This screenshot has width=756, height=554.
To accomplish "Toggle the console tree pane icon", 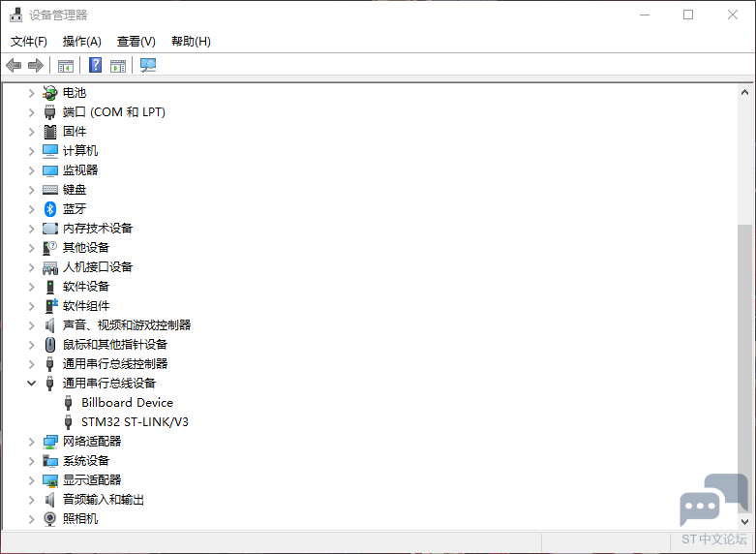I will pos(66,66).
